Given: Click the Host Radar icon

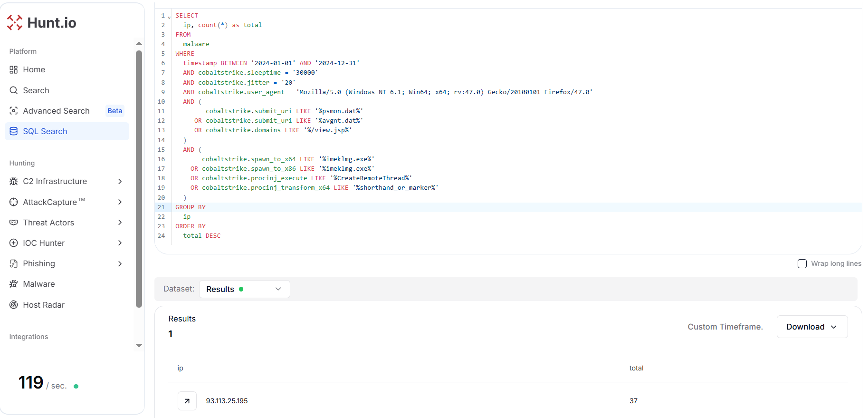Looking at the screenshot, I should click(14, 305).
